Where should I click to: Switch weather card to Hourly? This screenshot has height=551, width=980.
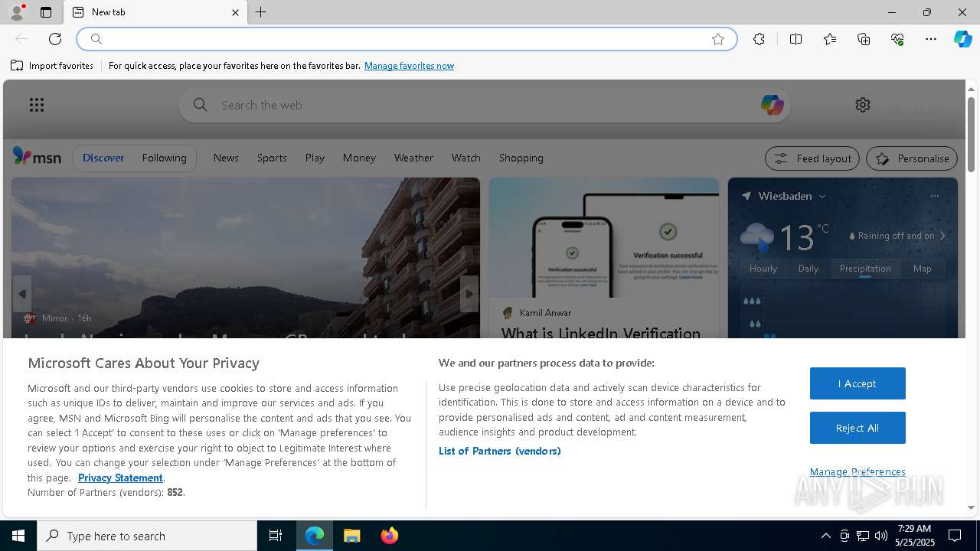point(763,269)
